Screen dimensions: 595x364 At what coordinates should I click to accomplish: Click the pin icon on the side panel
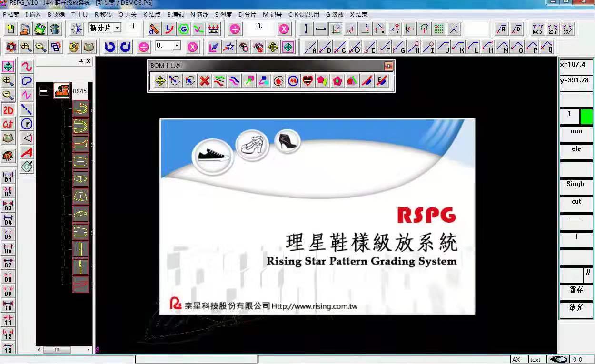81,61
